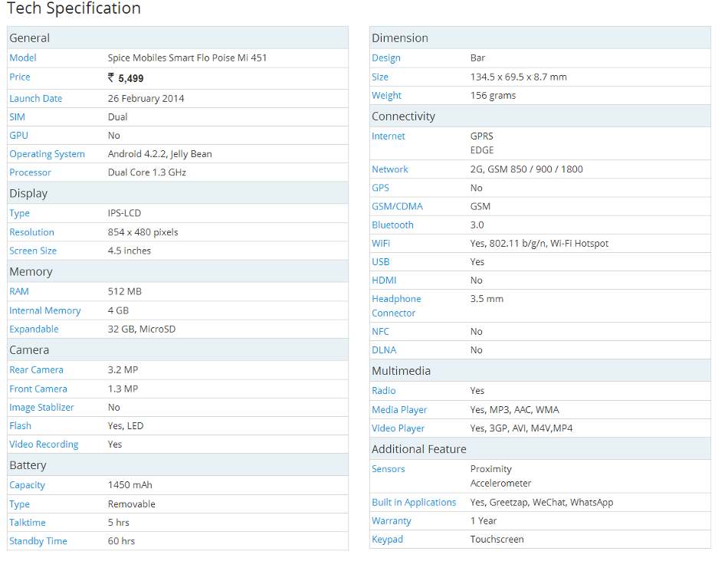This screenshot has height=561, width=728.
Task: Click the Headphone Connector link
Action: point(396,307)
